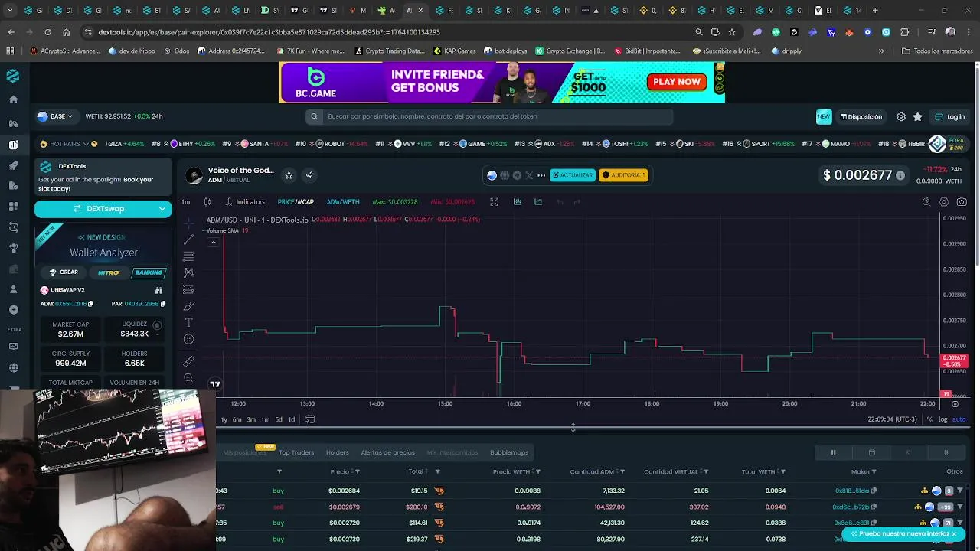Viewport: 980px width, 551px height.
Task: Collapse the Volume SMA indicator legend
Action: (x=214, y=242)
